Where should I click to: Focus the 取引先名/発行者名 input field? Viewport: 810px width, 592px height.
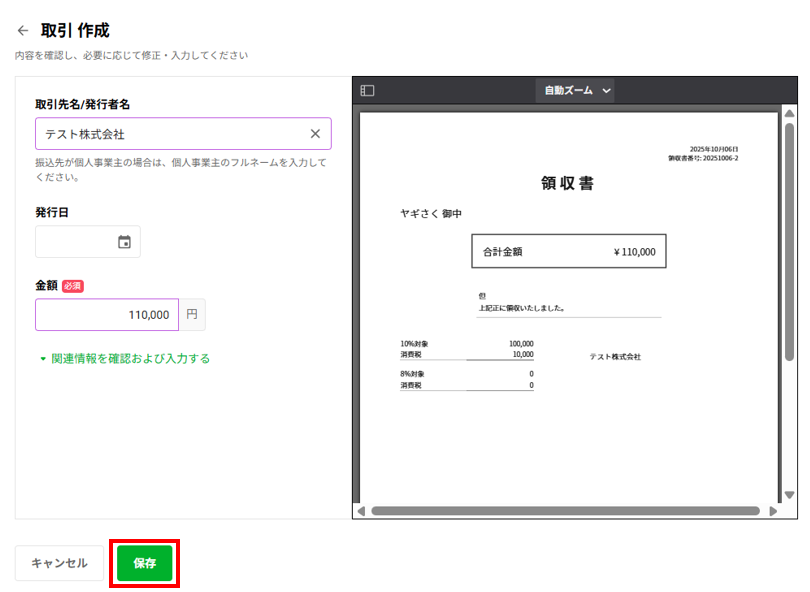pos(183,134)
